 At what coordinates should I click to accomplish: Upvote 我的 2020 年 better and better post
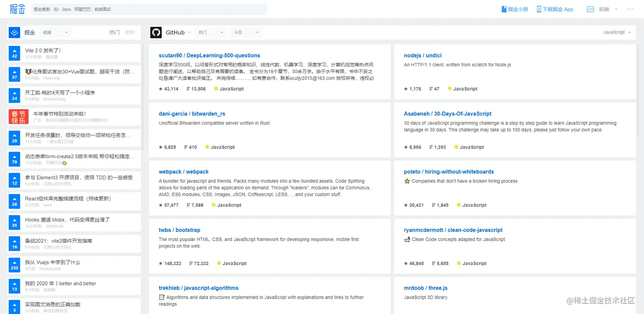tap(14, 286)
